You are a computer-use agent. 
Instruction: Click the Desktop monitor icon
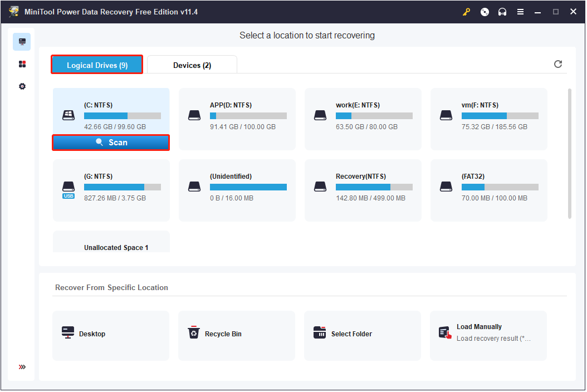coord(68,332)
